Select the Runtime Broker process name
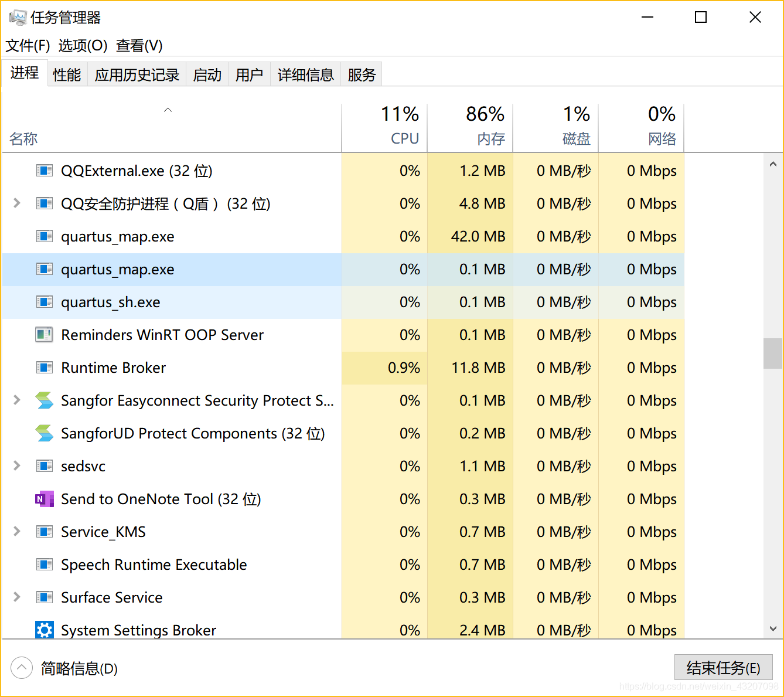The image size is (784, 697). [114, 368]
